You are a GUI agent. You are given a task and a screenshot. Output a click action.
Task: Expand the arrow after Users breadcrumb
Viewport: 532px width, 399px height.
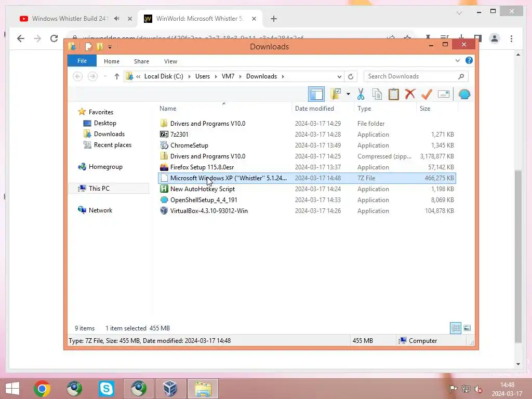(216, 76)
